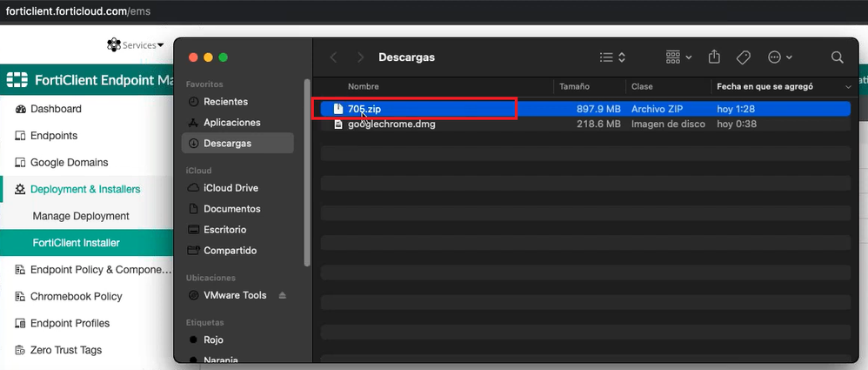This screenshot has width=868, height=370.
Task: Go forward in Finder navigation
Action: pos(361,57)
